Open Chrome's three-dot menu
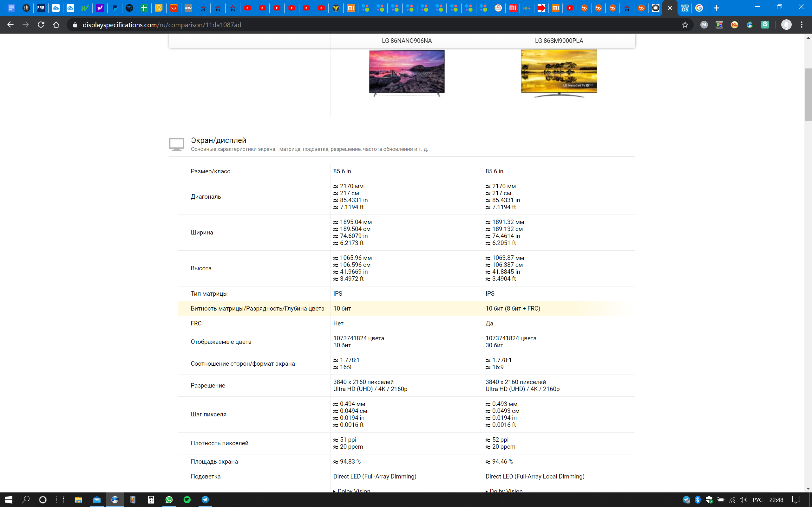Screen dimensions: 812x507 (802, 25)
